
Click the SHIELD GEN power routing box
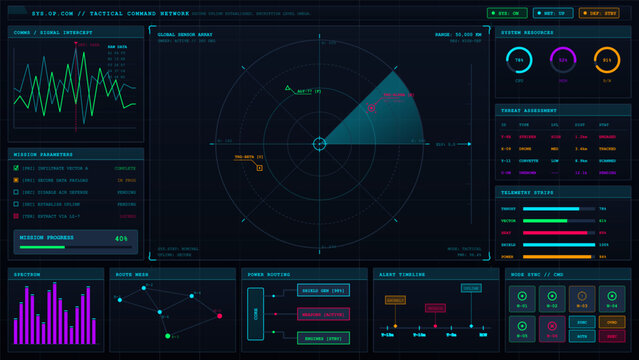click(324, 290)
